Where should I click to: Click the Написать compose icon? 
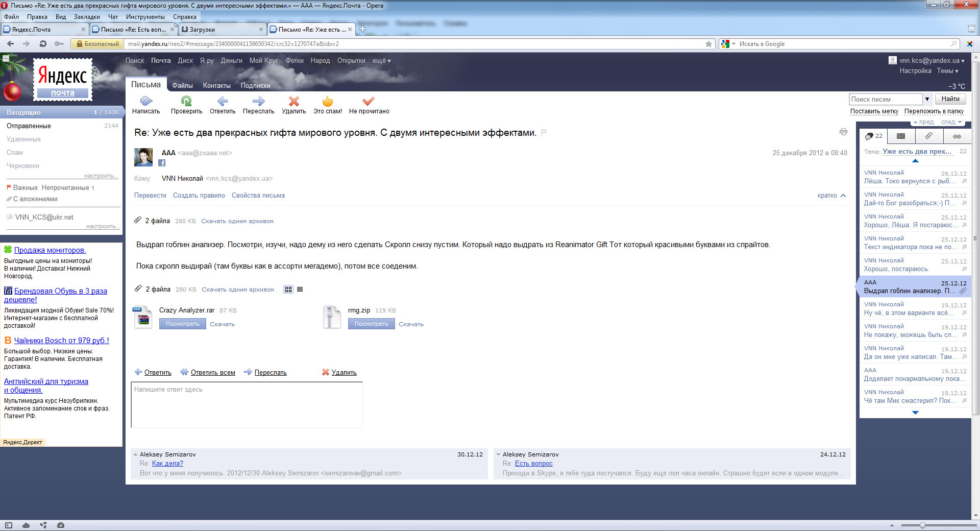[x=146, y=101]
